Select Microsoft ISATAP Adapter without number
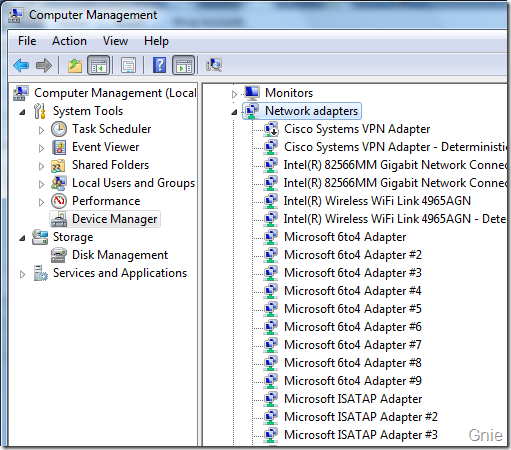511x450 pixels. (353, 399)
